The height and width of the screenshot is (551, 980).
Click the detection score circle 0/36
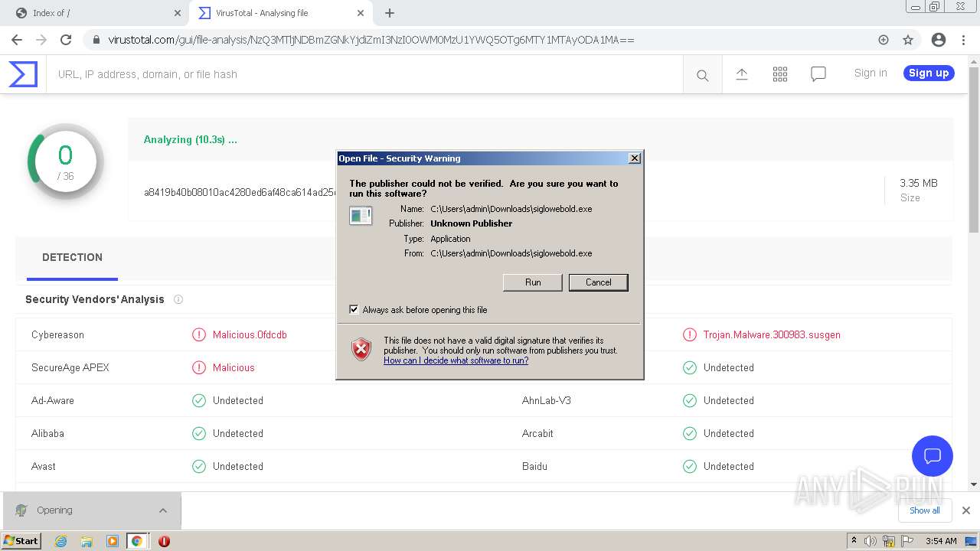click(65, 162)
